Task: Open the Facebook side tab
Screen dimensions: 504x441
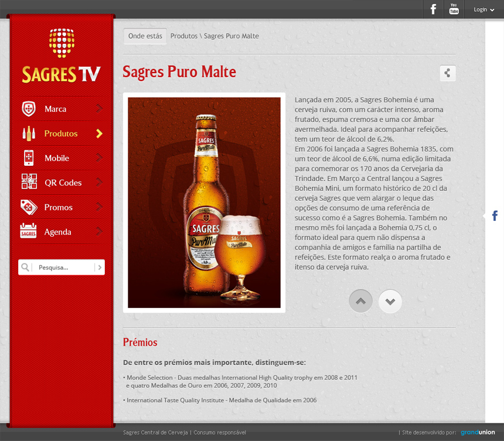Action: pos(495,216)
